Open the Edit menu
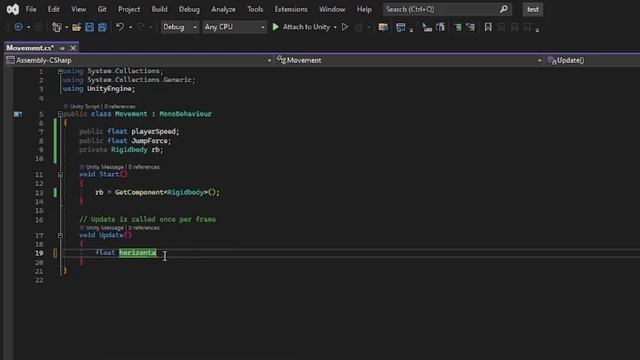Viewport: 640px width, 360px height. (53, 9)
